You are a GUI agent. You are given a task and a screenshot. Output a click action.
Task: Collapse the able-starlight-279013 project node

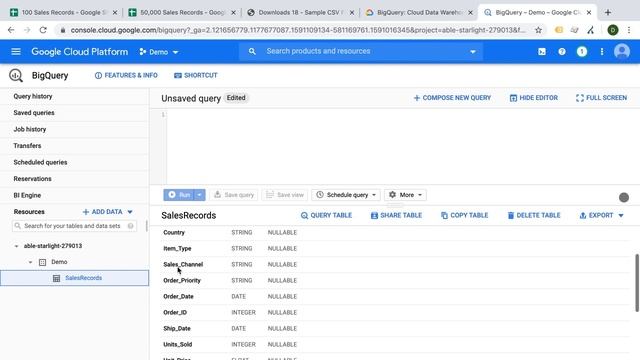coord(16,246)
